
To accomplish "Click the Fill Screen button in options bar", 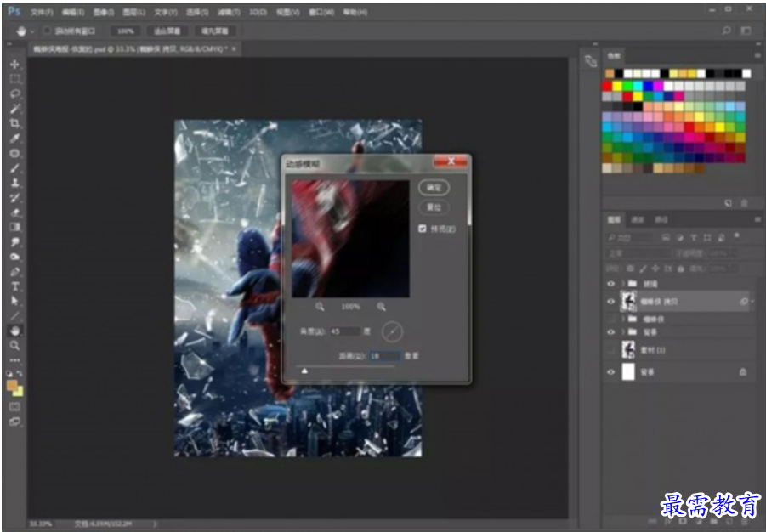I will point(215,31).
